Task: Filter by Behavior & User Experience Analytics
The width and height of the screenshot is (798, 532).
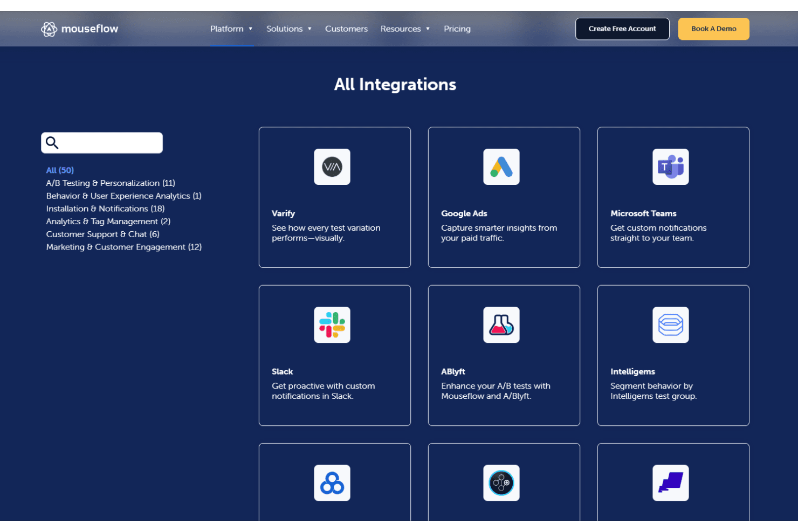Action: click(x=124, y=196)
